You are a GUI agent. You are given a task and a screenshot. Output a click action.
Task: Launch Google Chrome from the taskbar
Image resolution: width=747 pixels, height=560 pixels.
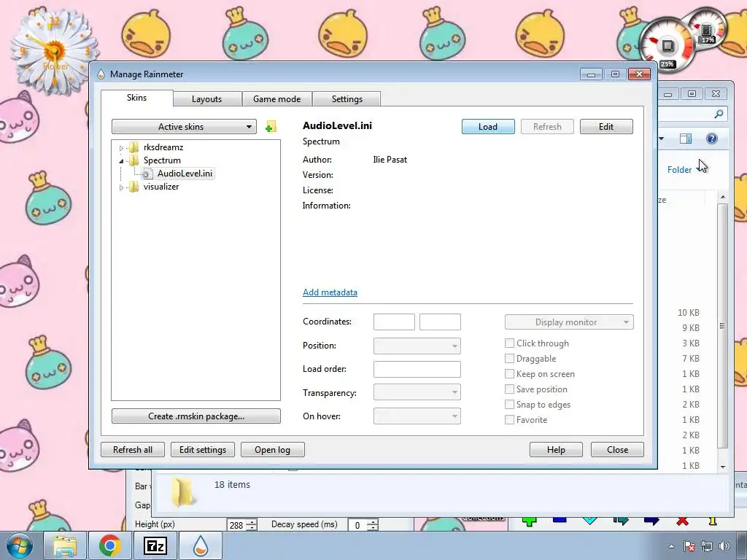pyautogui.click(x=110, y=545)
